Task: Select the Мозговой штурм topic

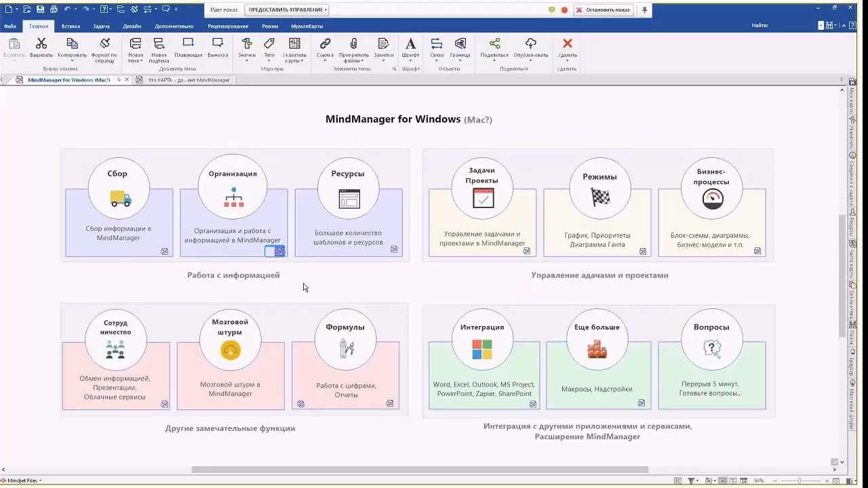Action: (x=231, y=359)
